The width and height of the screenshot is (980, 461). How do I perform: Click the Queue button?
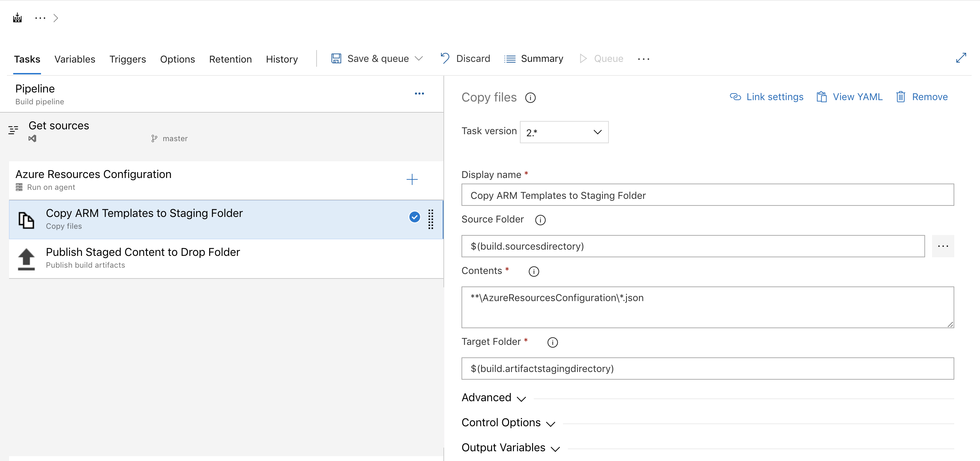pyautogui.click(x=601, y=59)
